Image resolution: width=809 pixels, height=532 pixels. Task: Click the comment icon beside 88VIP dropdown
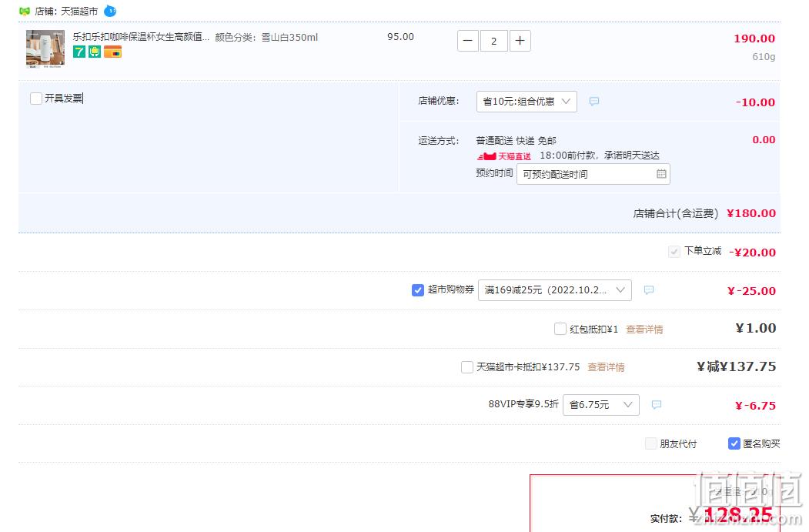point(657,404)
